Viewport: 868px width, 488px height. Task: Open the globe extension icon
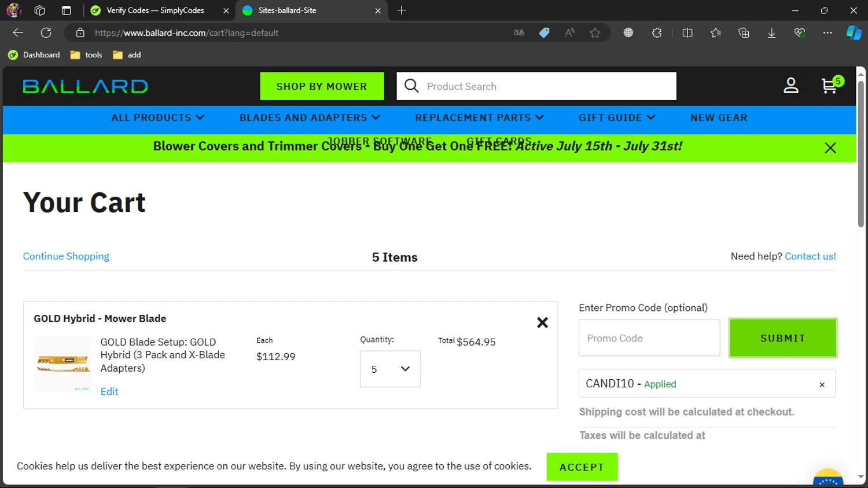point(628,33)
